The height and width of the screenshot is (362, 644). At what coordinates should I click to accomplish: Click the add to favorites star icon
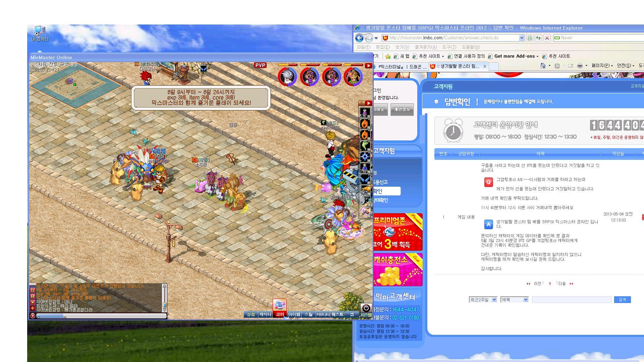388,56
